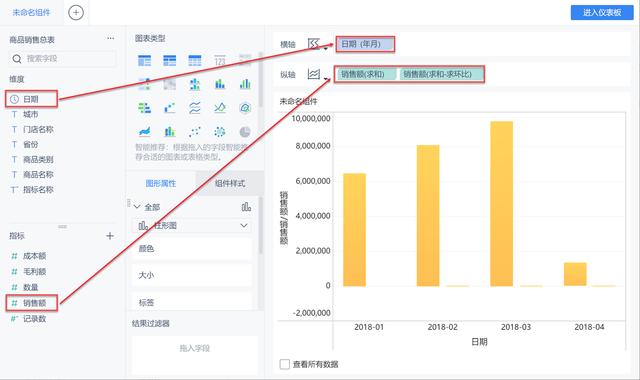Screen dimensions: 640x380
Task: Click the 2018-03 bar in chart
Action: tap(501, 204)
